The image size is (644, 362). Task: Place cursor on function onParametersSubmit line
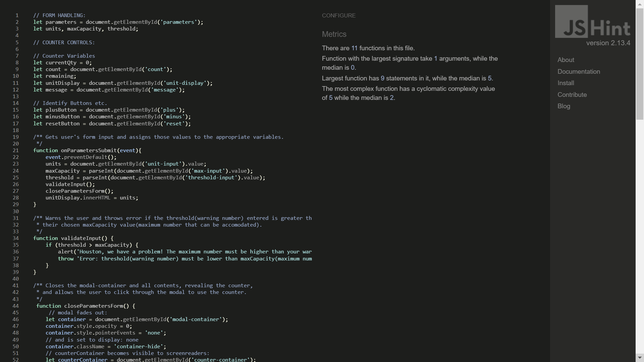(87, 150)
